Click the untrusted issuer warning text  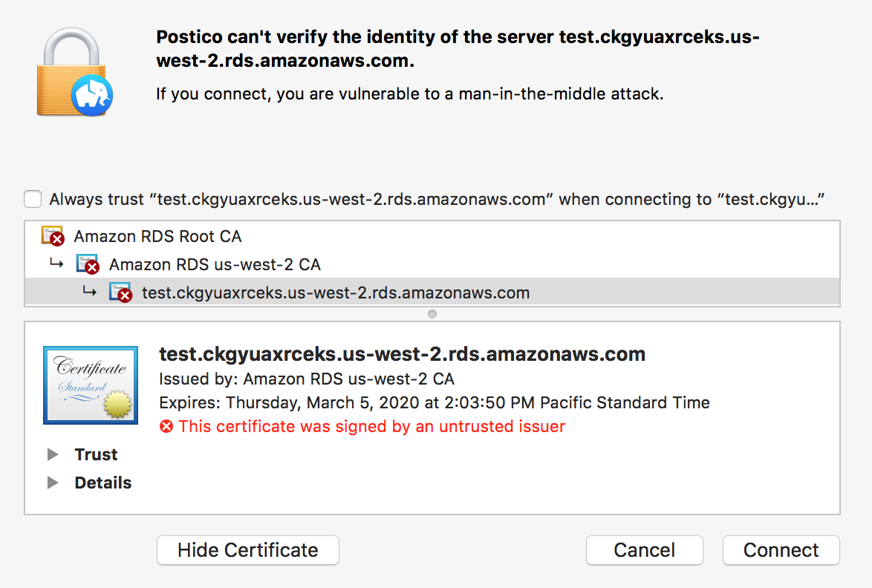[x=371, y=427]
